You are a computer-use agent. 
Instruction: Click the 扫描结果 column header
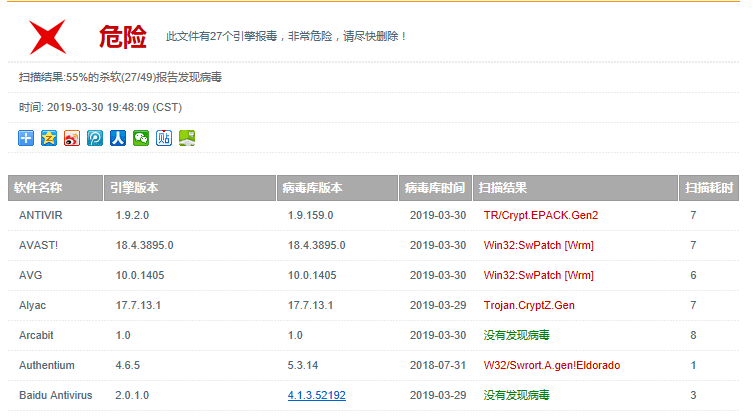(575, 188)
